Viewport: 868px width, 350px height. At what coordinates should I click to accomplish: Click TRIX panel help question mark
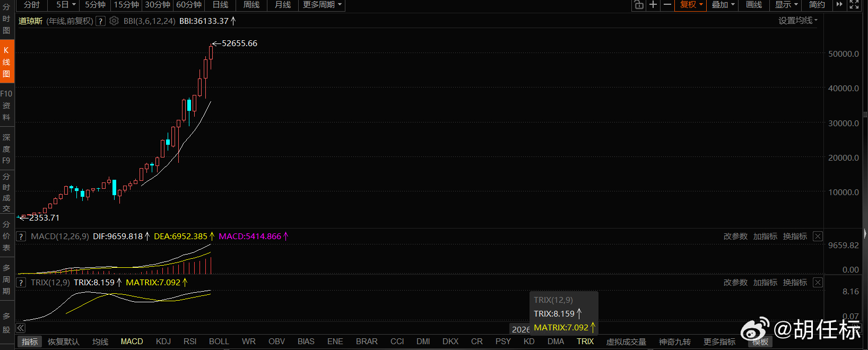coord(21,283)
